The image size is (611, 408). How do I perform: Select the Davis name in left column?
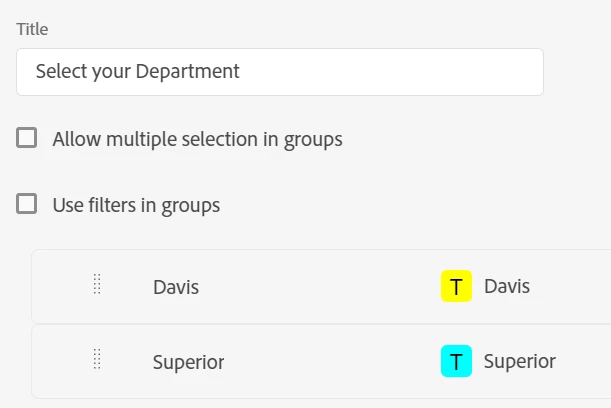[176, 287]
